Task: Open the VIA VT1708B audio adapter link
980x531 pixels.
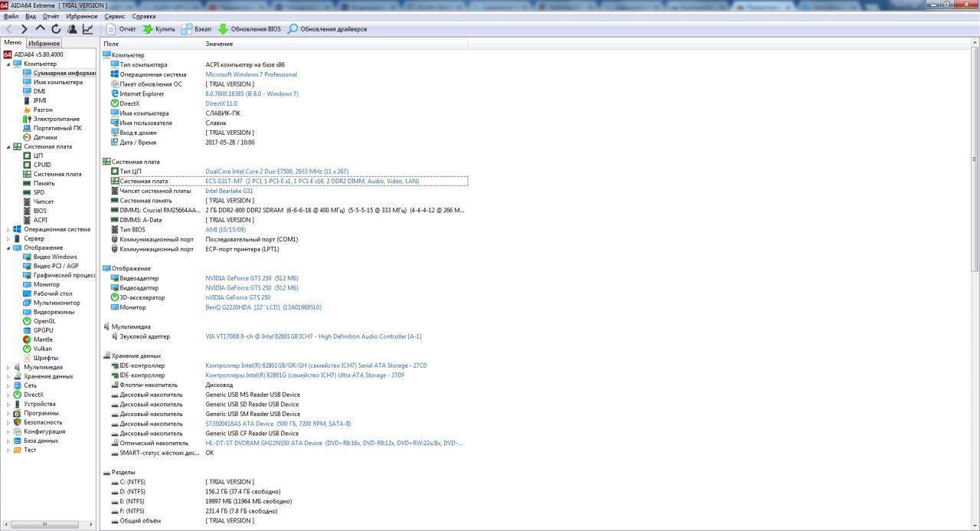Action: point(313,336)
